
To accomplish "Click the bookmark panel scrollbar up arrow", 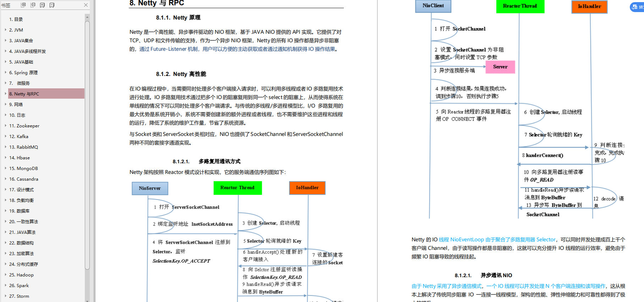I will tap(87, 17).
